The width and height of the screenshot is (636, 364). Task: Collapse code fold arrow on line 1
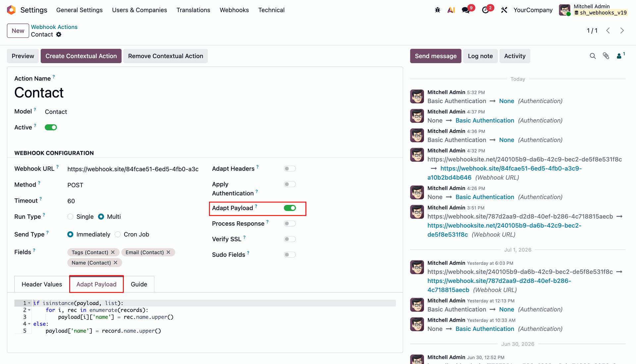click(x=29, y=303)
